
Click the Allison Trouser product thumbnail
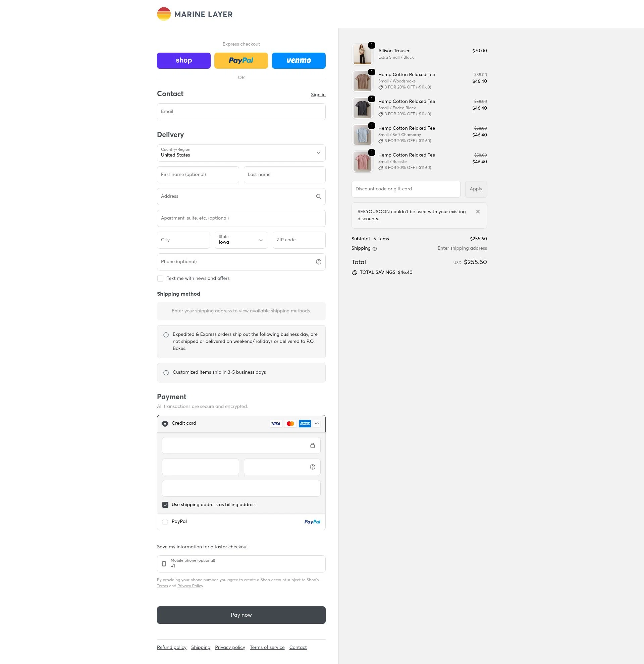coord(362,54)
